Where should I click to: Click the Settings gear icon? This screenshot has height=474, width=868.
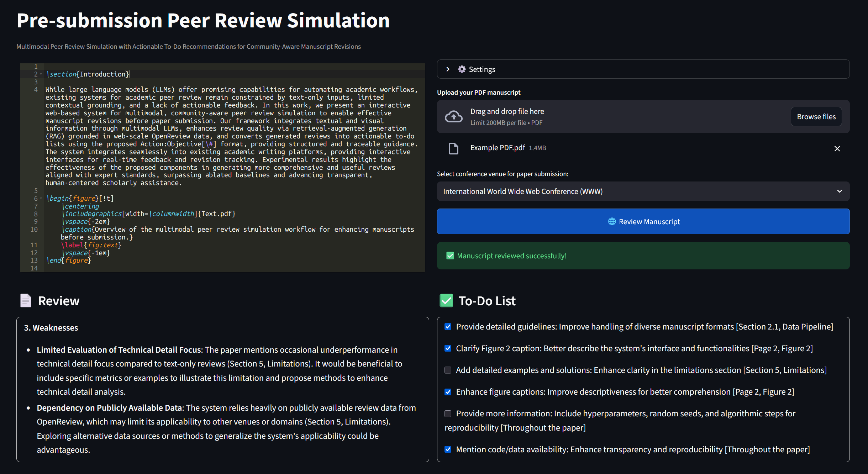coord(462,69)
